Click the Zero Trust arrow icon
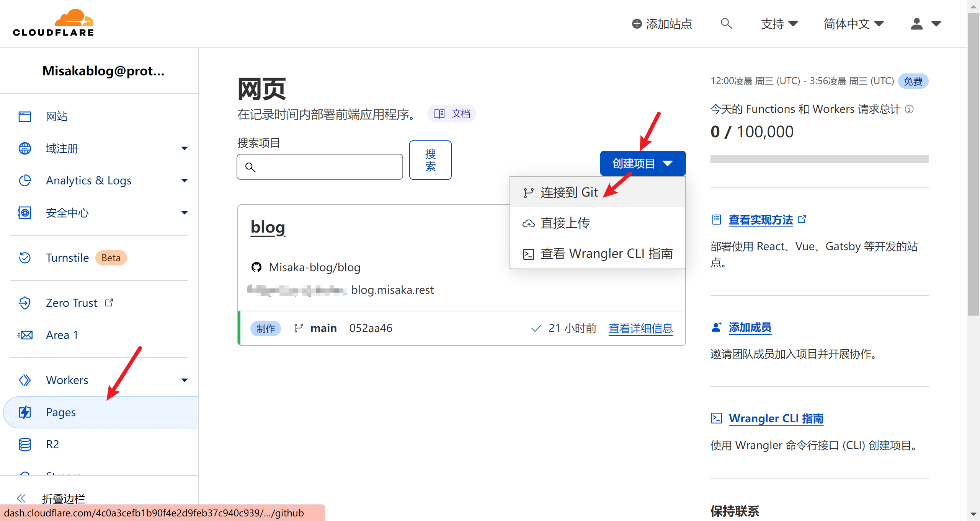 25,303
